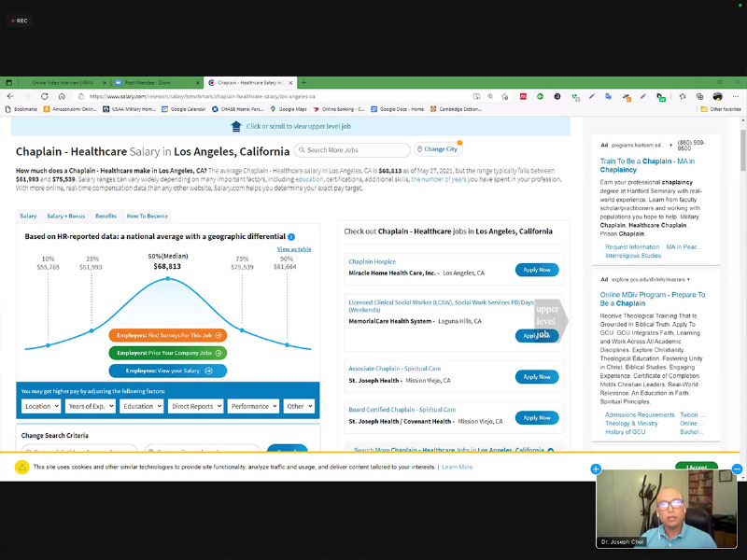Open the Google Calendar bookmark
The width and height of the screenshot is (747, 560).
tap(184, 109)
